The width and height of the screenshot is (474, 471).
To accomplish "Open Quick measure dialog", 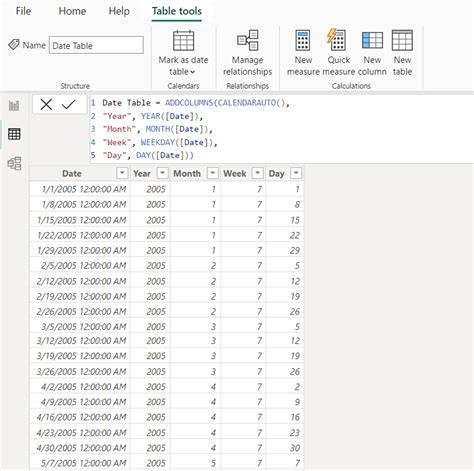I will pos(338,53).
